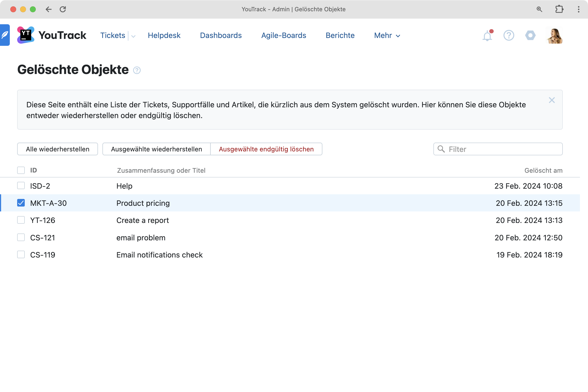Screen dimensions: 588x392
Task: Open the user profile avatar
Action: coord(554,35)
